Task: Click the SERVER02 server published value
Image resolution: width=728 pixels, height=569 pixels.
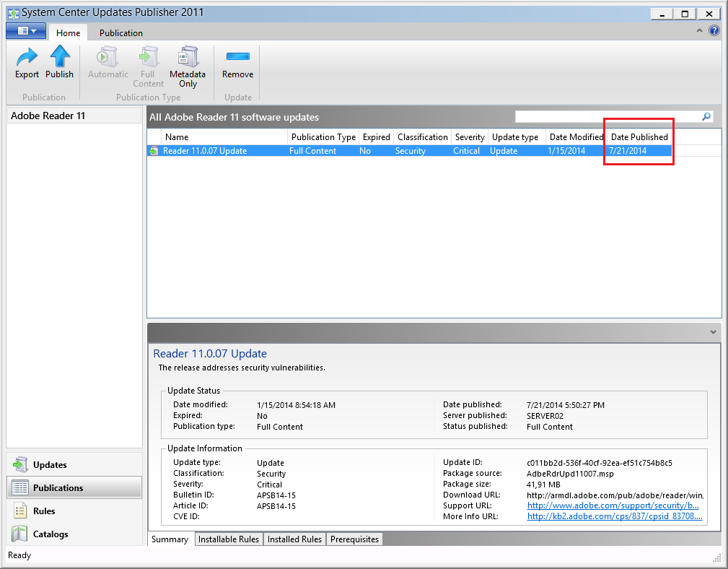Action: (545, 416)
